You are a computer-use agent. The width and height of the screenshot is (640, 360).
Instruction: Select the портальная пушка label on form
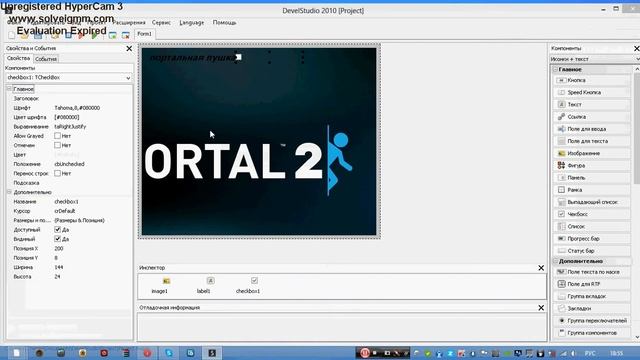click(193, 58)
